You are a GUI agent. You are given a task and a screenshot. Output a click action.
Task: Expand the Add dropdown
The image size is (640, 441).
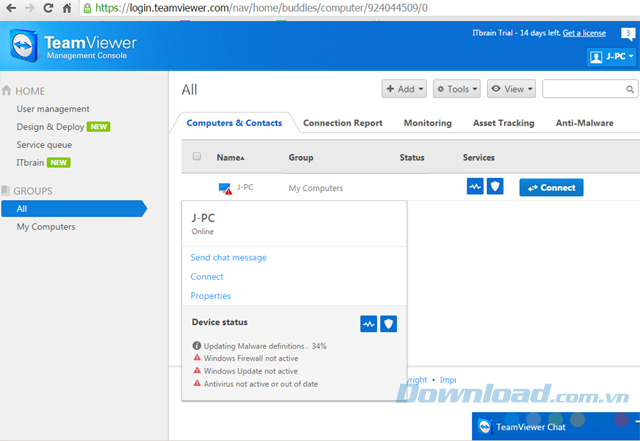pyautogui.click(x=404, y=89)
